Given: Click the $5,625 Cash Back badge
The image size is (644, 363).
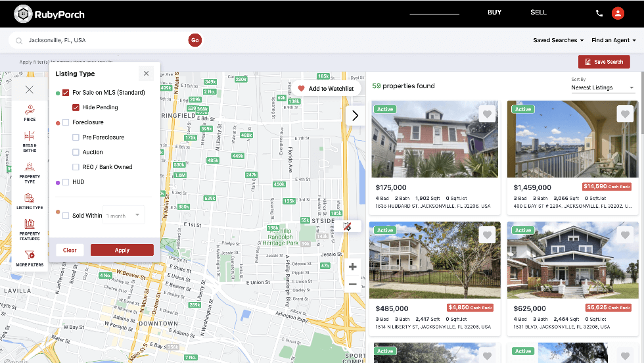Looking at the screenshot, I should click(608, 308).
